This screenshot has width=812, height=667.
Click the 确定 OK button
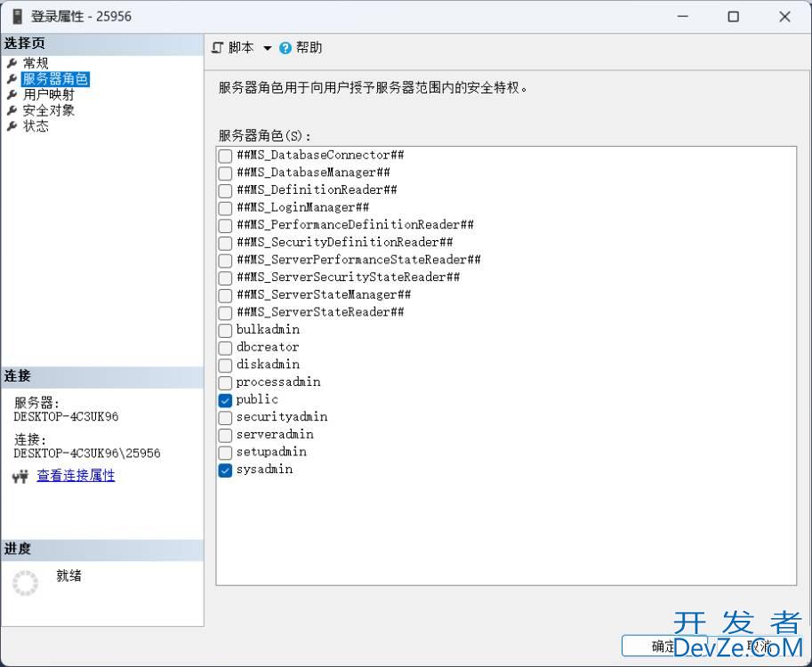[663, 646]
